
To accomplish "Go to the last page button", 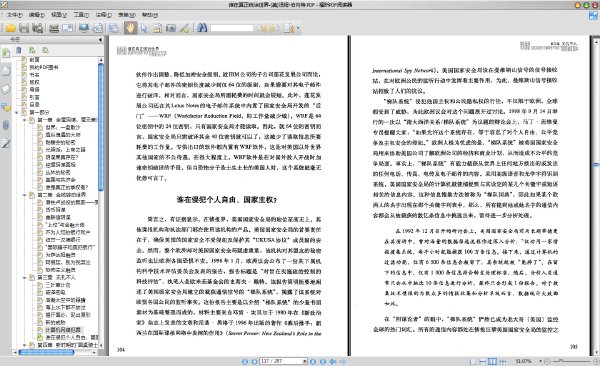I will pos(323,361).
